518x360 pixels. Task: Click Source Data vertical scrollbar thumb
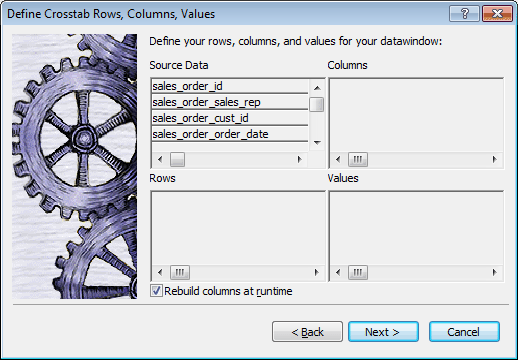(x=316, y=104)
